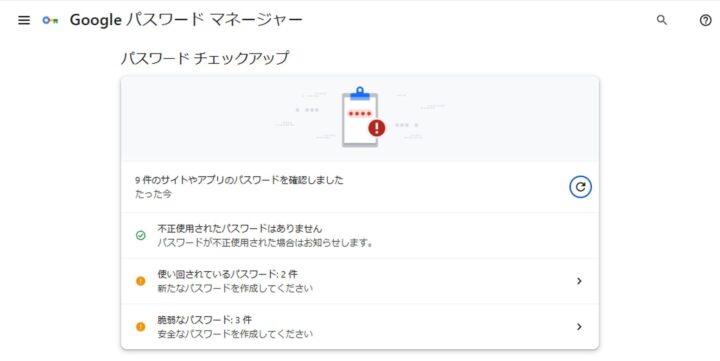
Task: Click the Google Password Manager key logo
Action: point(50,20)
